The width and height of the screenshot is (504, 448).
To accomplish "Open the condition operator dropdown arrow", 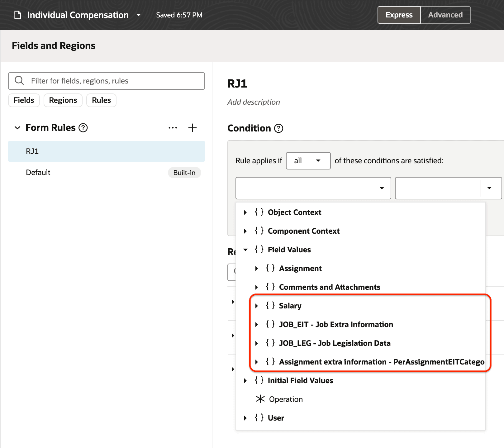I will tap(489, 188).
